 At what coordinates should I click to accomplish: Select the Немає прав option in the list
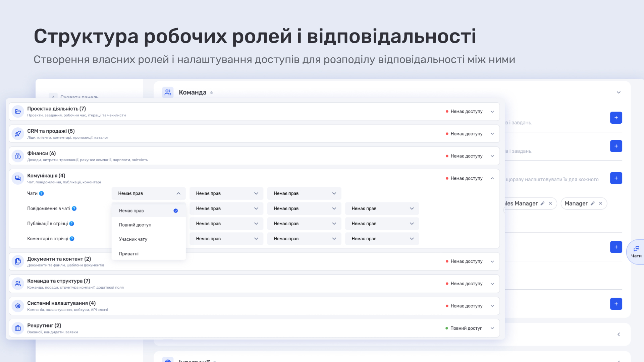[x=149, y=210]
